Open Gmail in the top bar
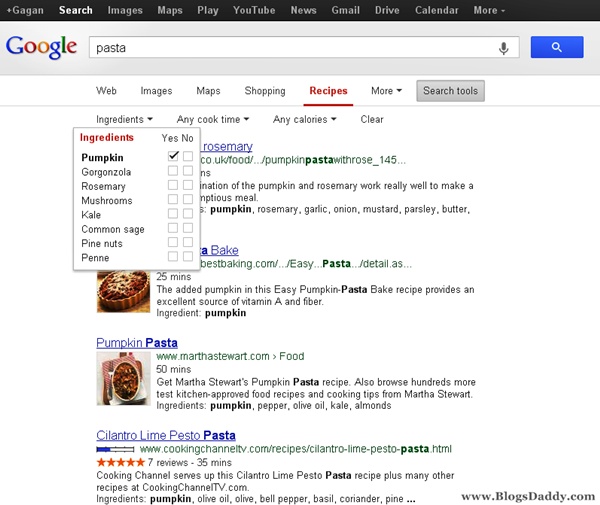This screenshot has height=505, width=600. [x=346, y=10]
